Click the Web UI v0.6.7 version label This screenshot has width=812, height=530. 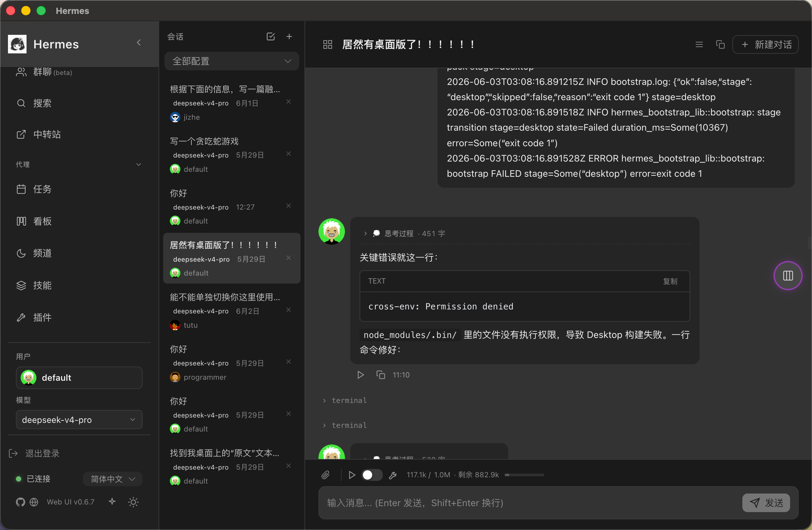pyautogui.click(x=71, y=502)
